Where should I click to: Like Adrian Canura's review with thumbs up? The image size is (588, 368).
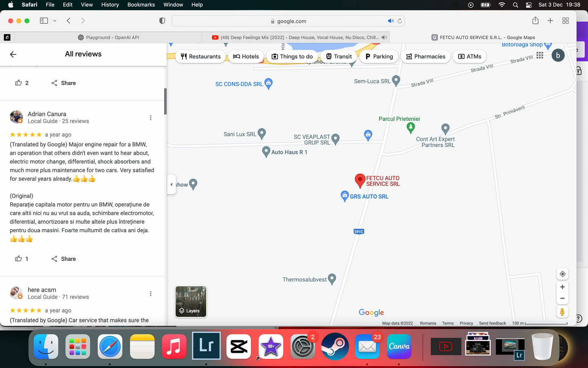[x=18, y=258]
